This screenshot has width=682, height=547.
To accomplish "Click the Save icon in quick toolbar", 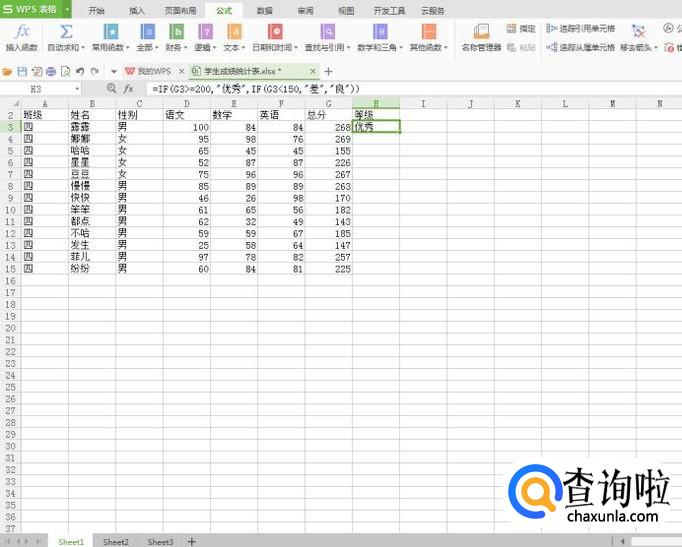I will click(22, 71).
